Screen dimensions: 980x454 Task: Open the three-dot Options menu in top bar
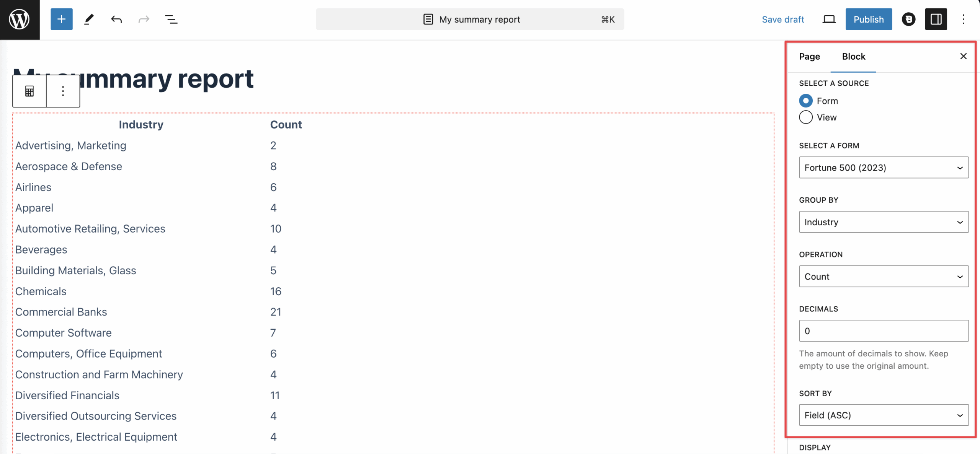[963, 19]
